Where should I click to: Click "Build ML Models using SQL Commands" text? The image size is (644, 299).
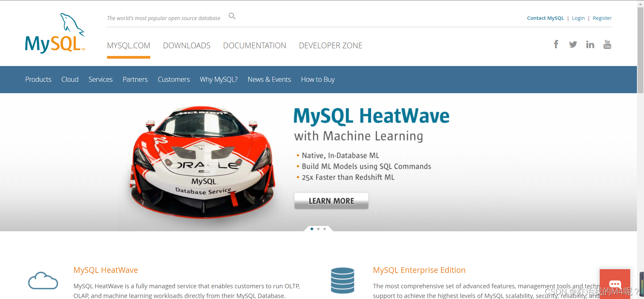[366, 167]
